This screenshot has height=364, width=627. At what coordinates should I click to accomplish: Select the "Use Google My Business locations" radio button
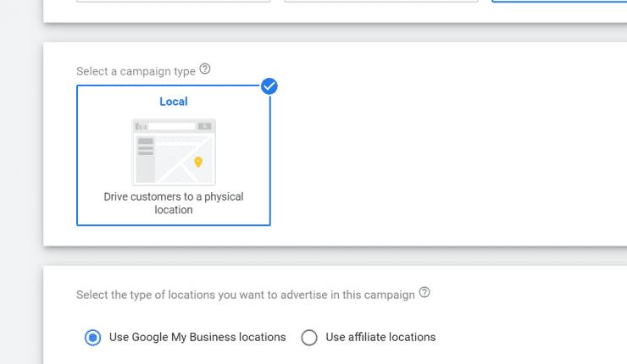(x=92, y=338)
